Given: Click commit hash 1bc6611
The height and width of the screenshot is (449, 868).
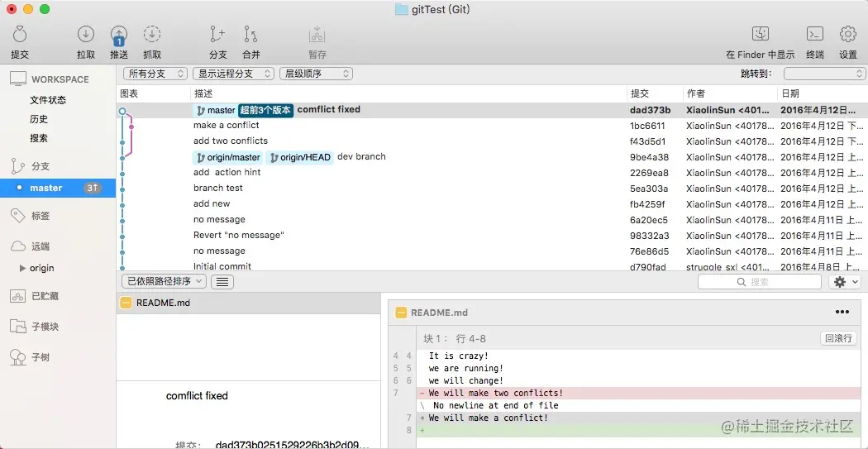Looking at the screenshot, I should [x=647, y=126].
